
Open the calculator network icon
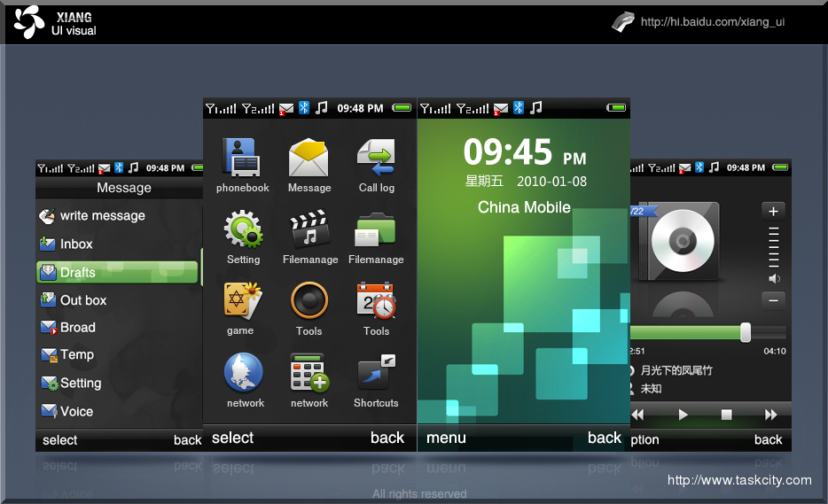(309, 373)
